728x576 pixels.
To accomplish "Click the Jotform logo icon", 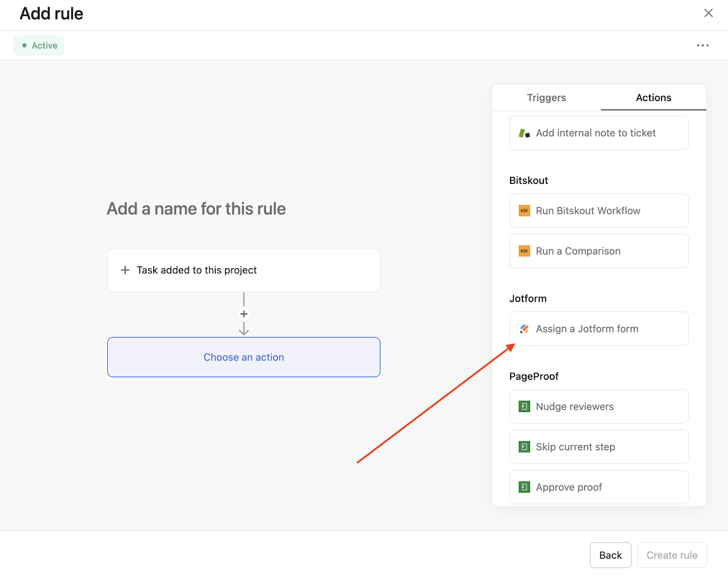I will (524, 329).
